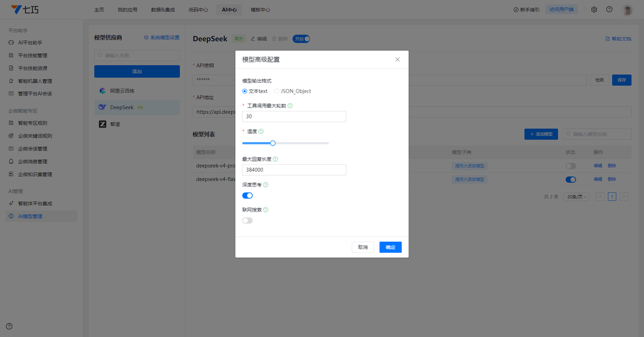Screen dimensions: 644x337
Task: Click the 工具调用最大轮数 input field
Action: [294, 116]
